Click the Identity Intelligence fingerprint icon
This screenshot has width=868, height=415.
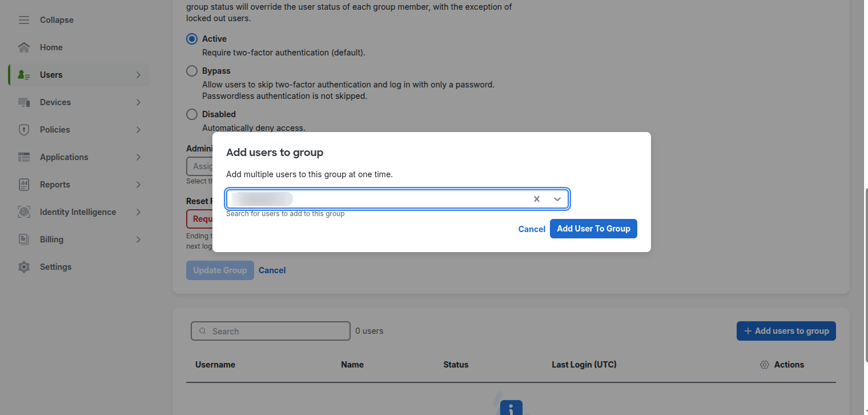23,212
